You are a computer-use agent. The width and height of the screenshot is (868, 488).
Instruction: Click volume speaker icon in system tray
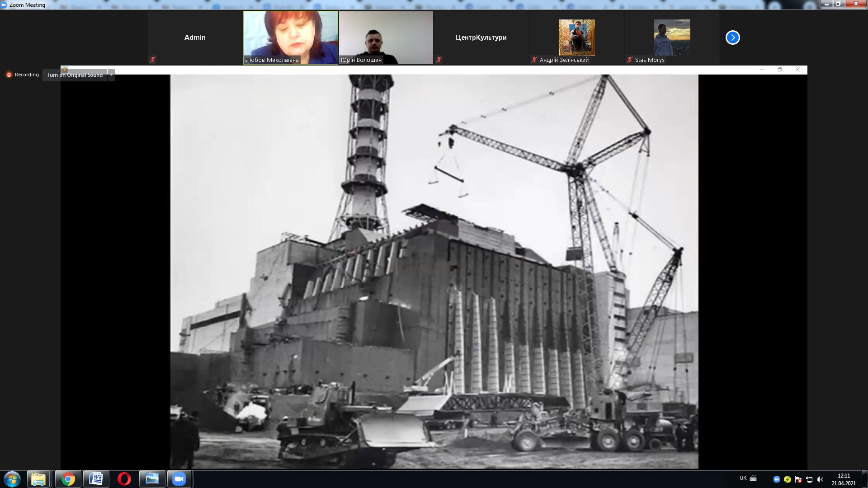[x=820, y=479]
